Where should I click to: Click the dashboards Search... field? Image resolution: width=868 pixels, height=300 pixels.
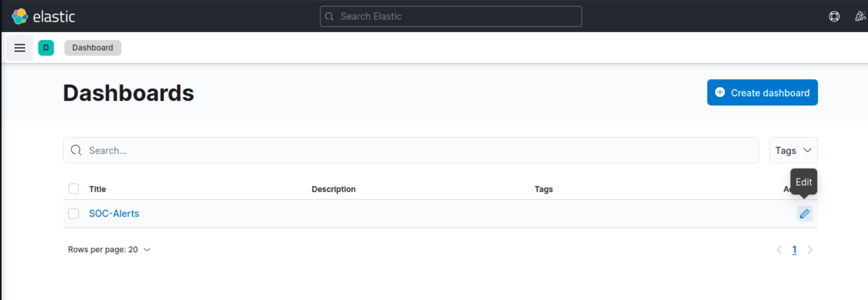coord(411,150)
